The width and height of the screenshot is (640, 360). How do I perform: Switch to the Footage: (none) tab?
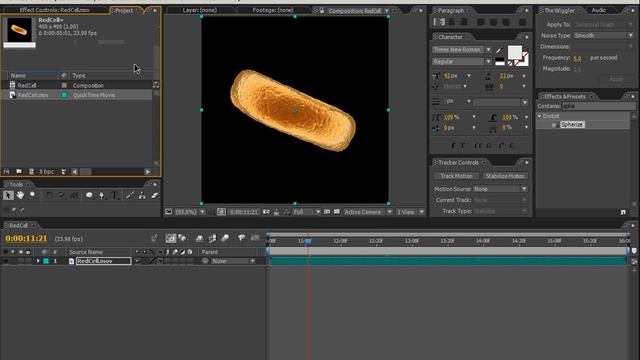tap(273, 10)
